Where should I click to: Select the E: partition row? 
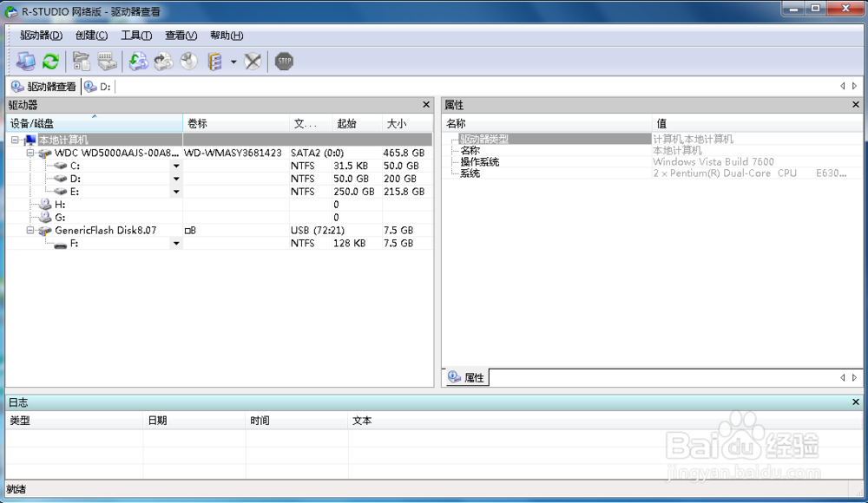coord(87,192)
